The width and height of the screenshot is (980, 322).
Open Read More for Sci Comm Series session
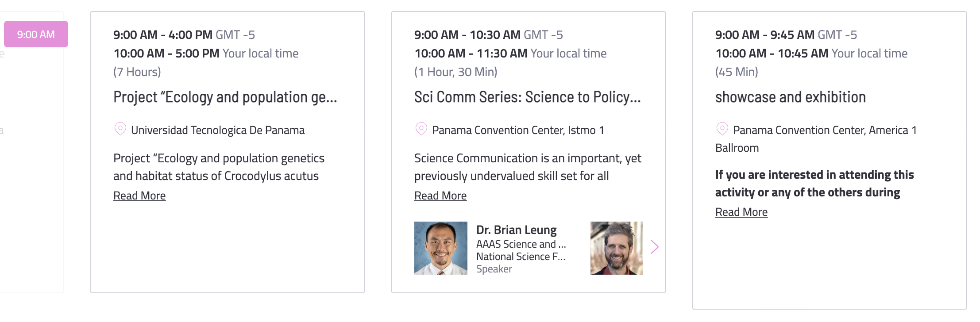tap(440, 195)
